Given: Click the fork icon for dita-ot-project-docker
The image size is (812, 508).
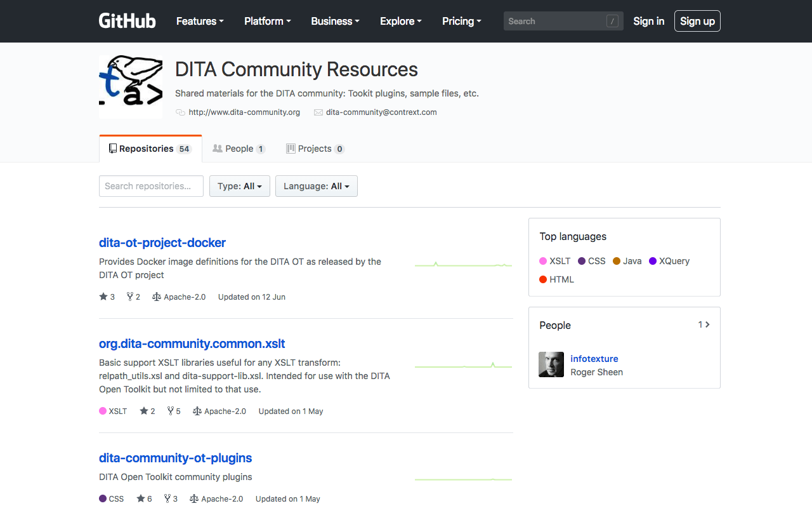Looking at the screenshot, I should (x=130, y=297).
